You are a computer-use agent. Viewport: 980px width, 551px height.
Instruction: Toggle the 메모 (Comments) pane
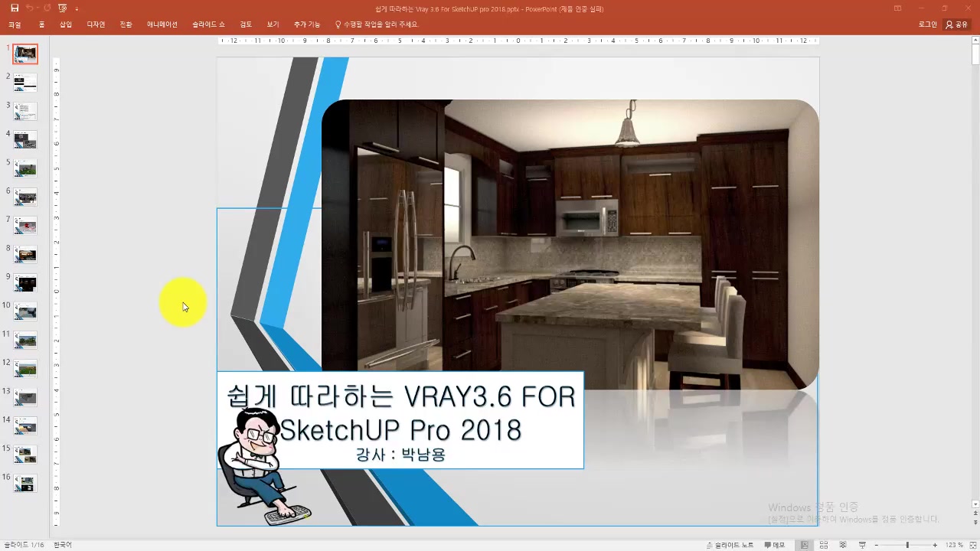pos(774,545)
